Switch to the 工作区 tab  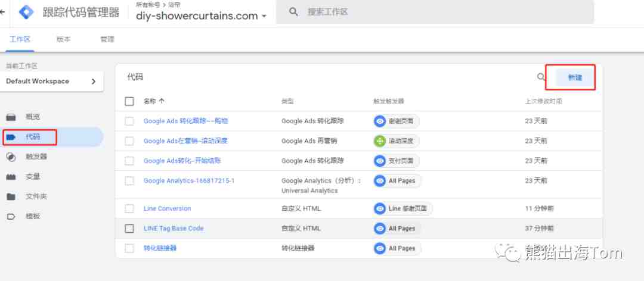[20, 40]
